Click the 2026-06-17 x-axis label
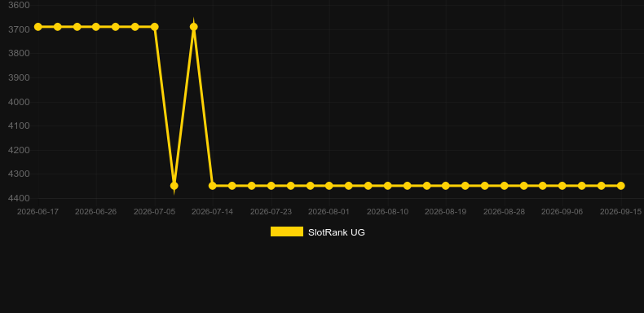 click(x=37, y=212)
